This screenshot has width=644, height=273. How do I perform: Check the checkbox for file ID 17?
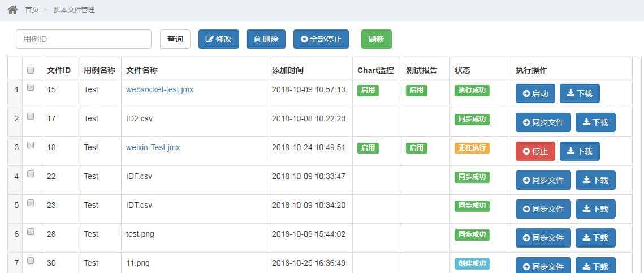(31, 116)
